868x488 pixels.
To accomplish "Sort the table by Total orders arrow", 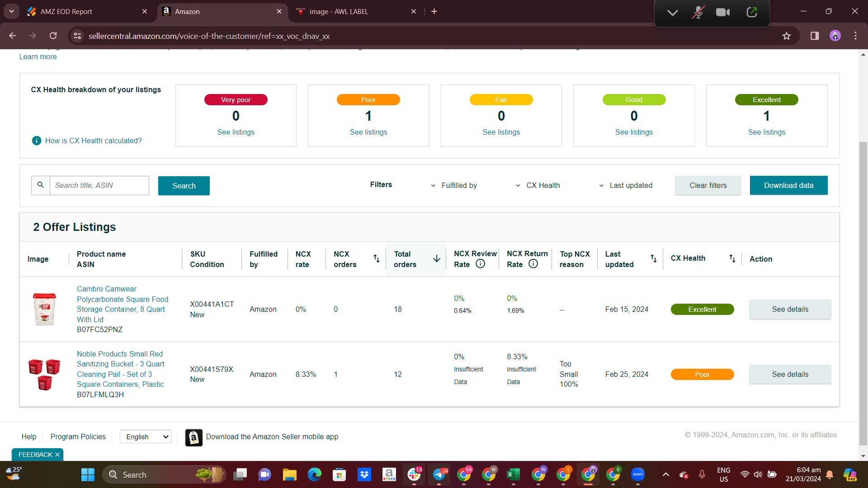I will pyautogui.click(x=437, y=258).
